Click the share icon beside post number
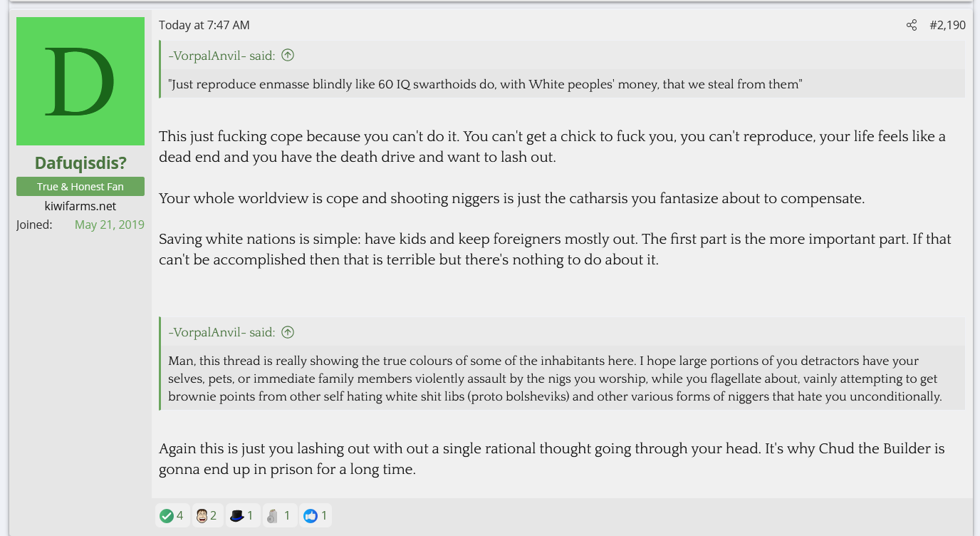Image resolution: width=980 pixels, height=536 pixels. click(912, 26)
